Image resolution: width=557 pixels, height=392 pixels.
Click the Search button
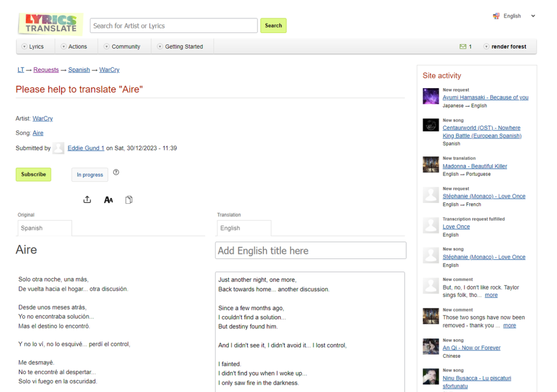[273, 26]
